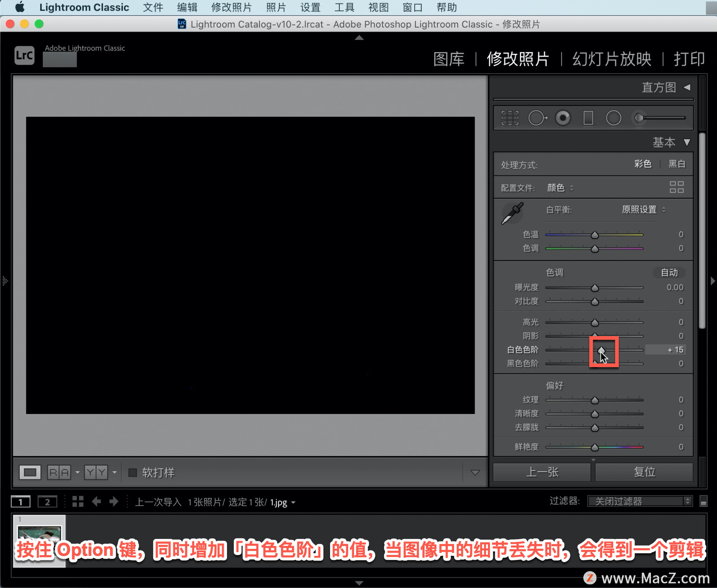Click the 鲜艳度 vibrance slider handle
This screenshot has height=588, width=717.
coord(595,447)
